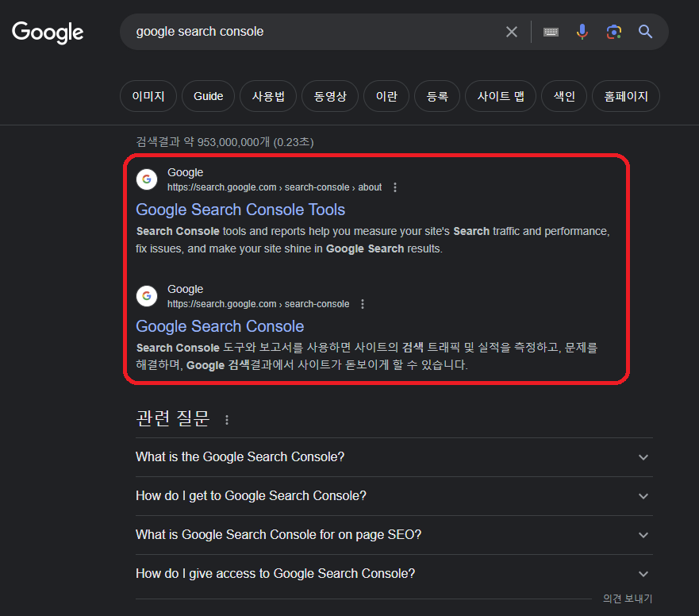Select the 동영상 filter chip
Viewport: 699px width, 616px height.
click(x=330, y=96)
